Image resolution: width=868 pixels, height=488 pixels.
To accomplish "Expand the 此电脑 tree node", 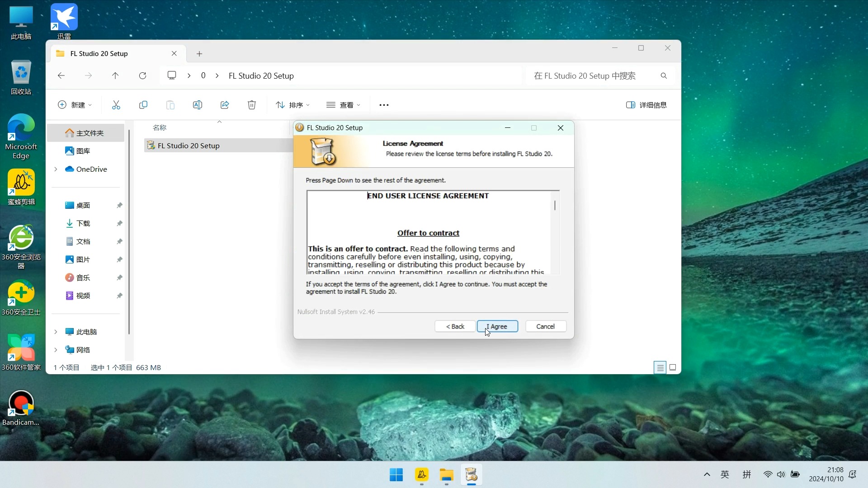I will [x=56, y=332].
